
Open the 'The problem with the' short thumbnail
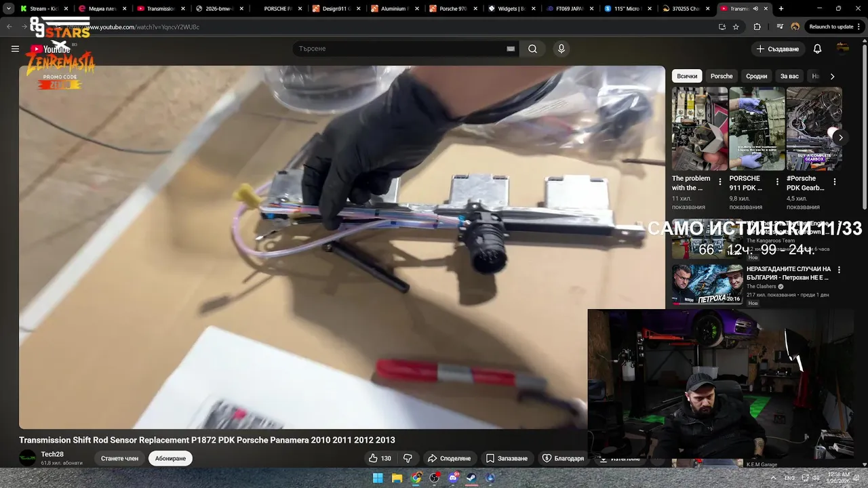(700, 129)
